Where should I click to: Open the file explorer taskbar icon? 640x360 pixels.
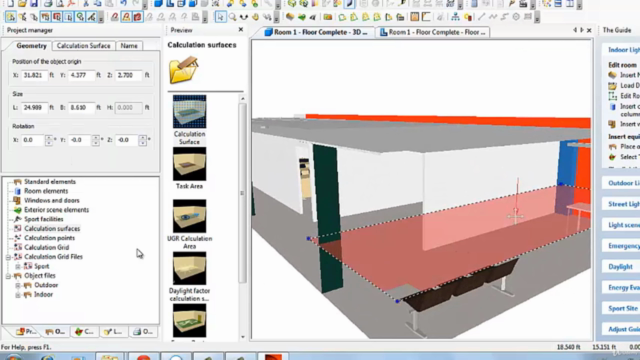click(x=110, y=357)
